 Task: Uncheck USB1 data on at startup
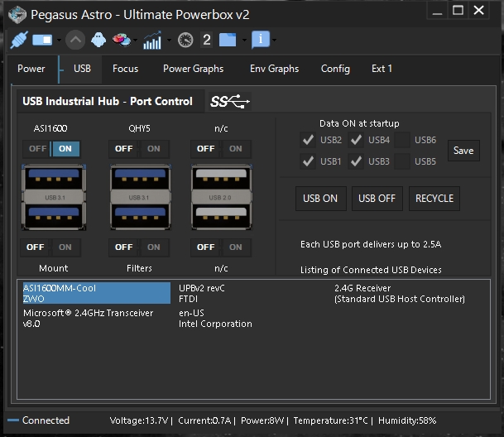tap(308, 161)
